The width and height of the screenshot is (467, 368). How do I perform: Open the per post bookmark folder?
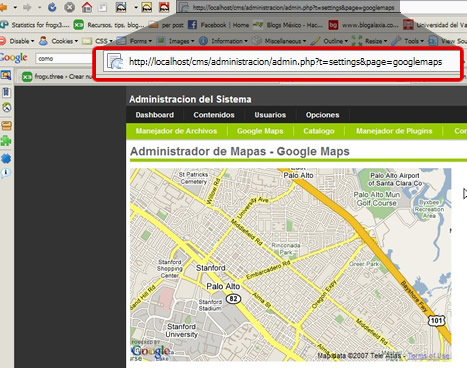tap(166, 25)
